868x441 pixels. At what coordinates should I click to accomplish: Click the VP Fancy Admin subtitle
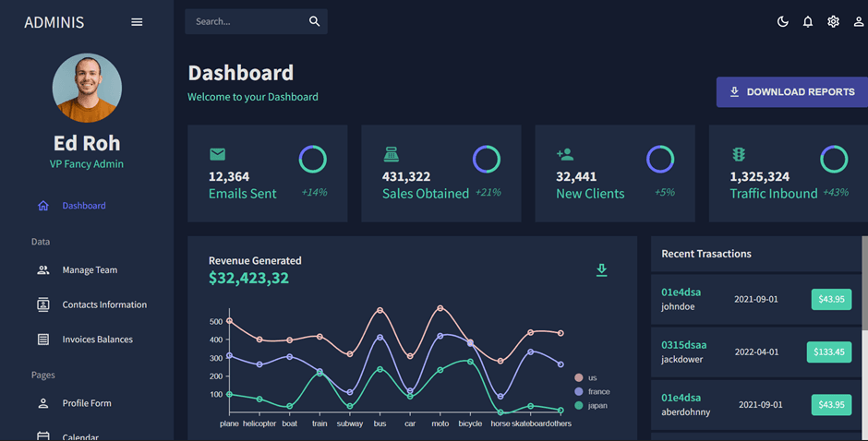87,164
